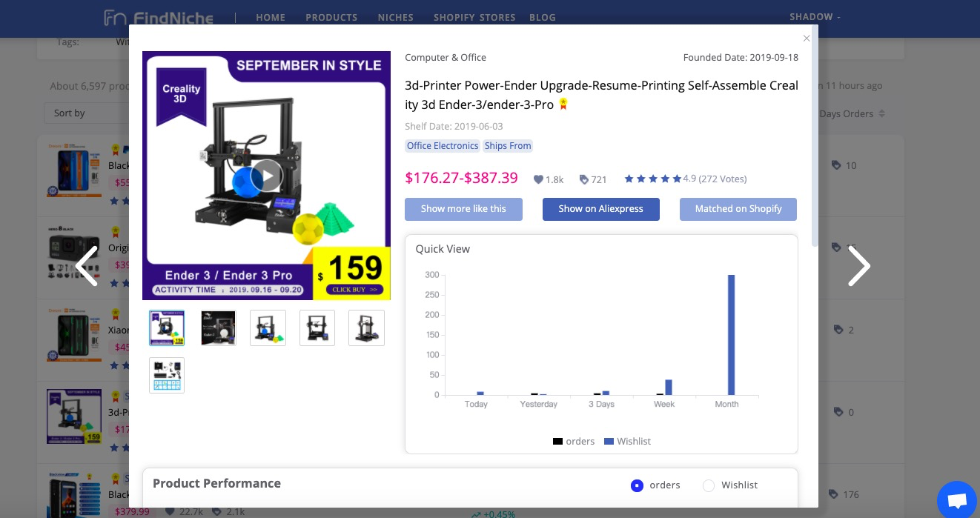This screenshot has width=980, height=518.
Task: Open the PRODUCTS menu item
Action: click(x=331, y=17)
